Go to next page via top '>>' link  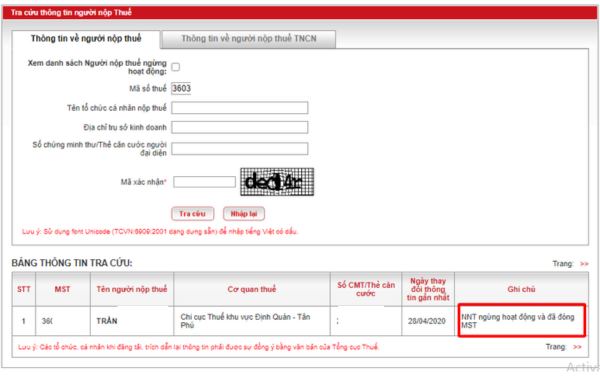584,264
